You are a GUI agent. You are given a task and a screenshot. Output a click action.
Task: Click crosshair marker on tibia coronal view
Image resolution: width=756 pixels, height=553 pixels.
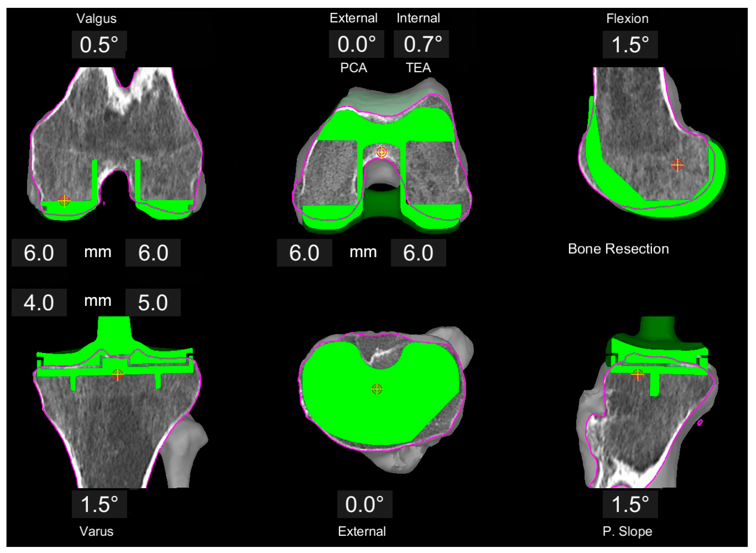(x=117, y=374)
